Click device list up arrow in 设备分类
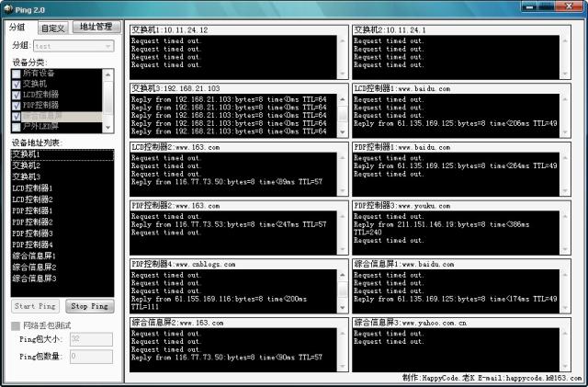This screenshot has width=588, height=387. coord(108,74)
